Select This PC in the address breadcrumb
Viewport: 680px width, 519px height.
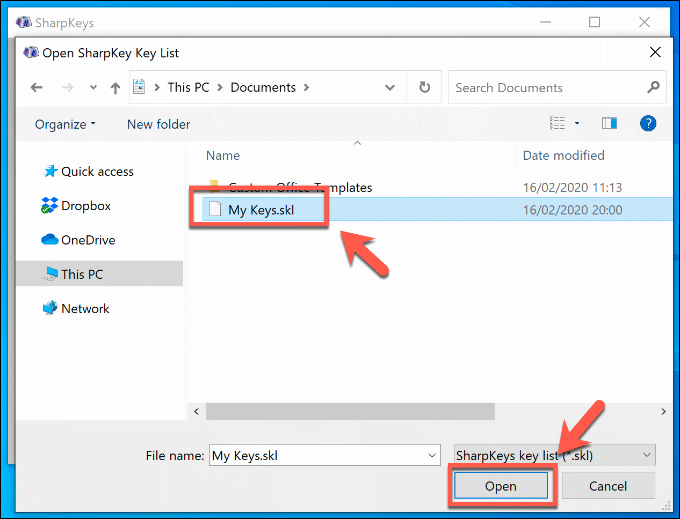point(188,88)
